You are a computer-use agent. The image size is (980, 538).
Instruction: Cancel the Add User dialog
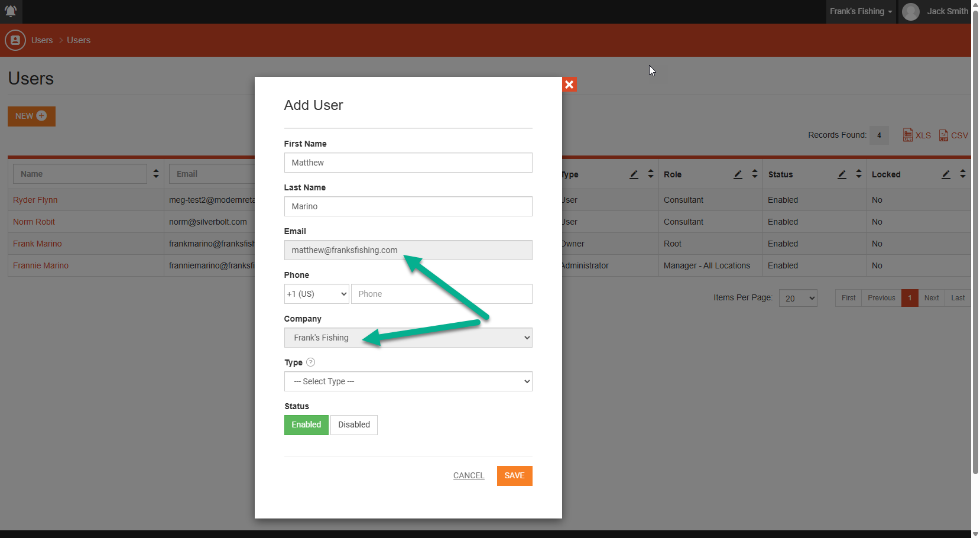pyautogui.click(x=469, y=476)
